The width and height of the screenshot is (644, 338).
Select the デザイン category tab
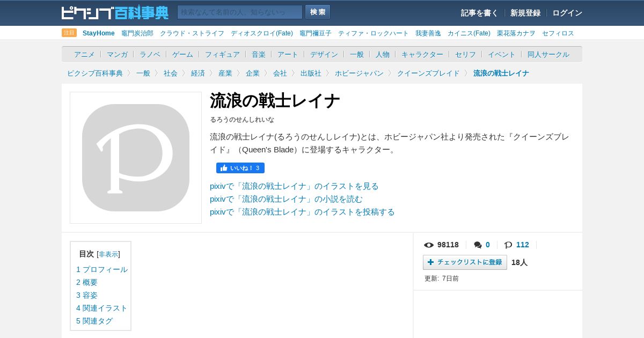click(324, 54)
